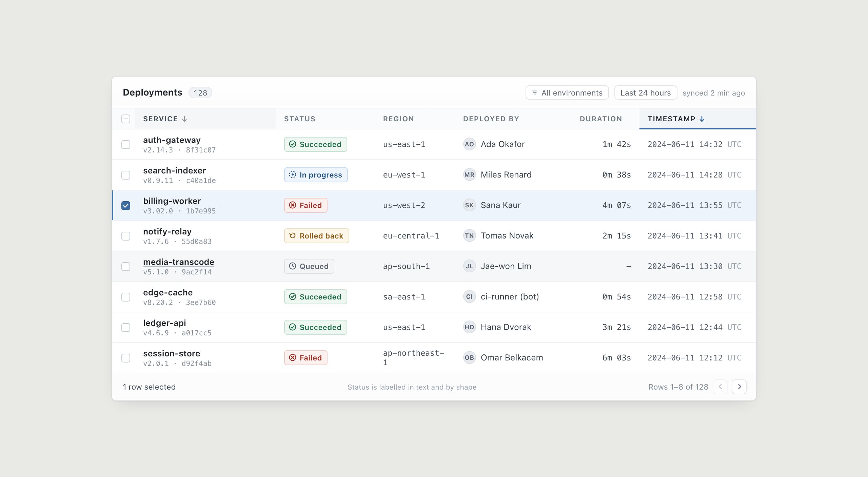Screen dimensions: 868x477
Task: Click the In progress spinner icon
Action: pos(292,175)
